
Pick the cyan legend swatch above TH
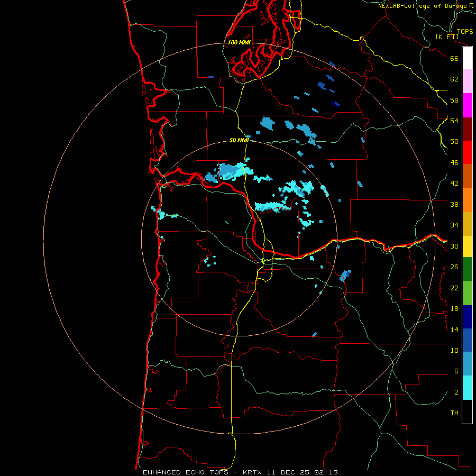467,388
